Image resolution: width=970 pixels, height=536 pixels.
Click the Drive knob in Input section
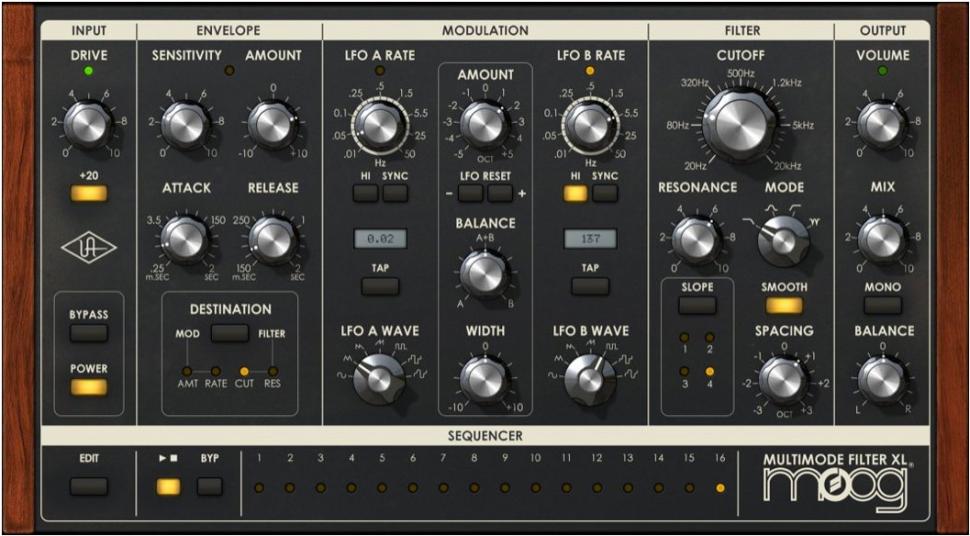point(88,124)
